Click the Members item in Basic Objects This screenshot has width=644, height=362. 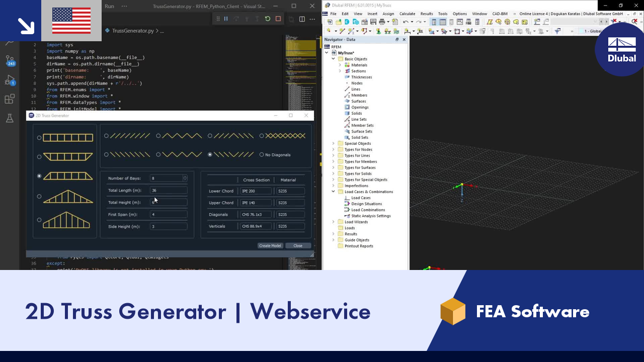click(x=359, y=95)
